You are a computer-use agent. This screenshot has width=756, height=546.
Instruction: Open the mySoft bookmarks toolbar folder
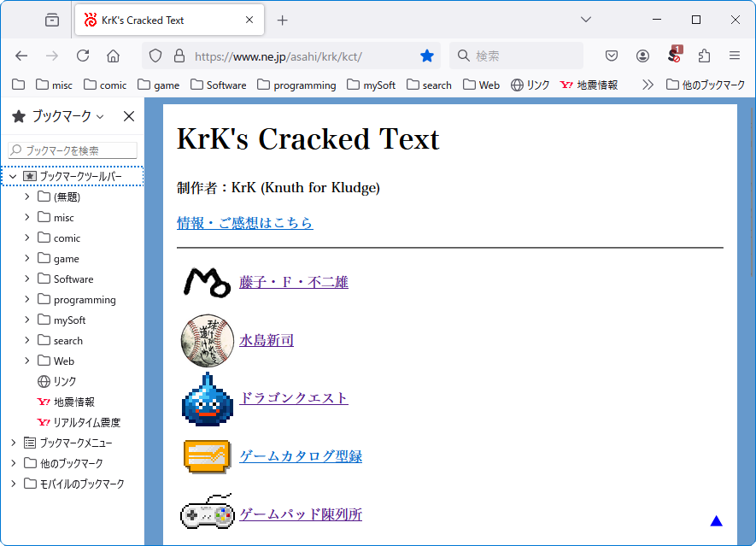coord(371,85)
